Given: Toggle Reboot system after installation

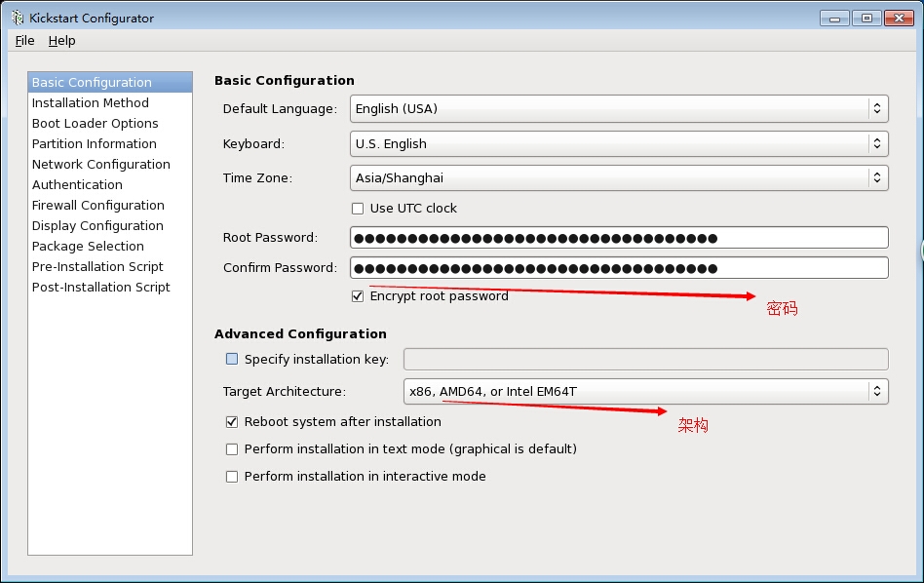Looking at the screenshot, I should (x=232, y=422).
